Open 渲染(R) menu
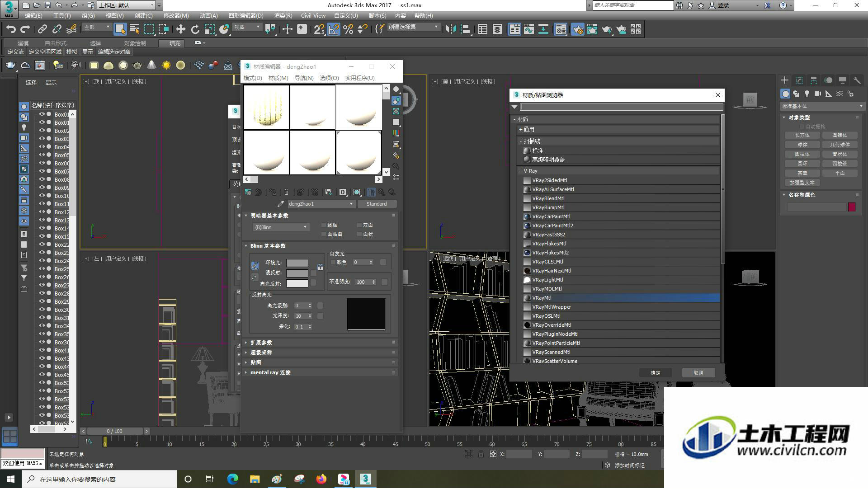This screenshot has height=489, width=868. tap(283, 15)
